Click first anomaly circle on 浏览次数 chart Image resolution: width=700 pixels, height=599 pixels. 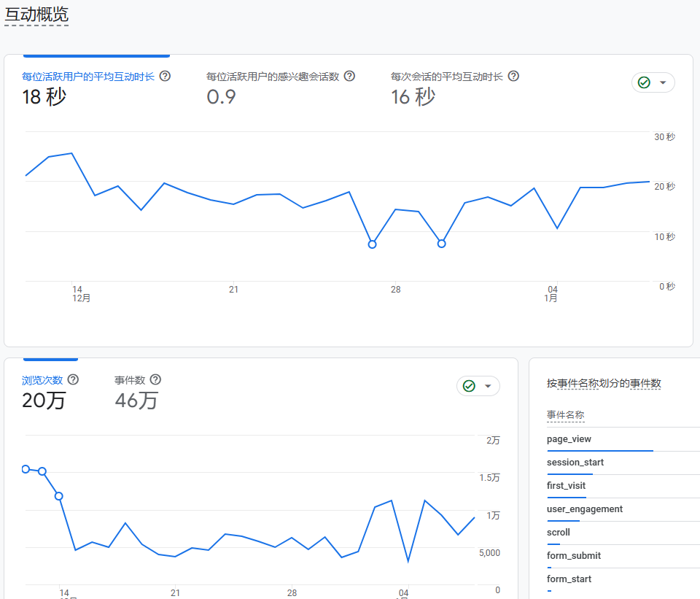(26, 469)
